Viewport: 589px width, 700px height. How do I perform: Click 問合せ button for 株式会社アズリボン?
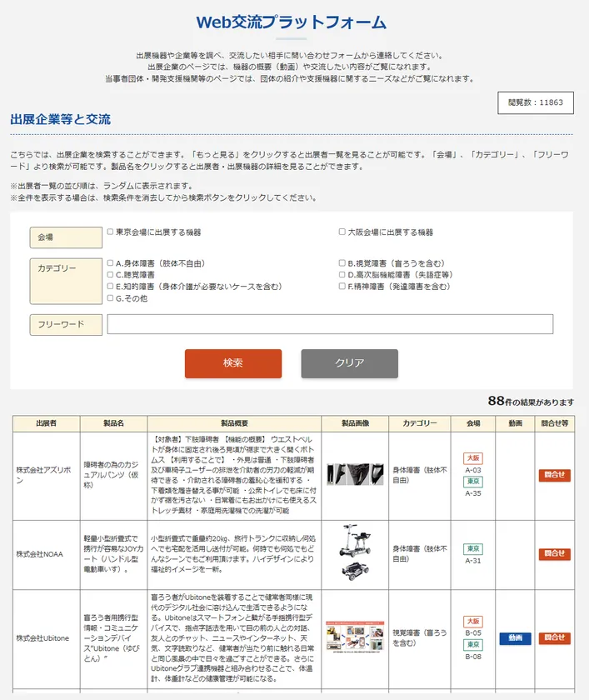tap(555, 475)
